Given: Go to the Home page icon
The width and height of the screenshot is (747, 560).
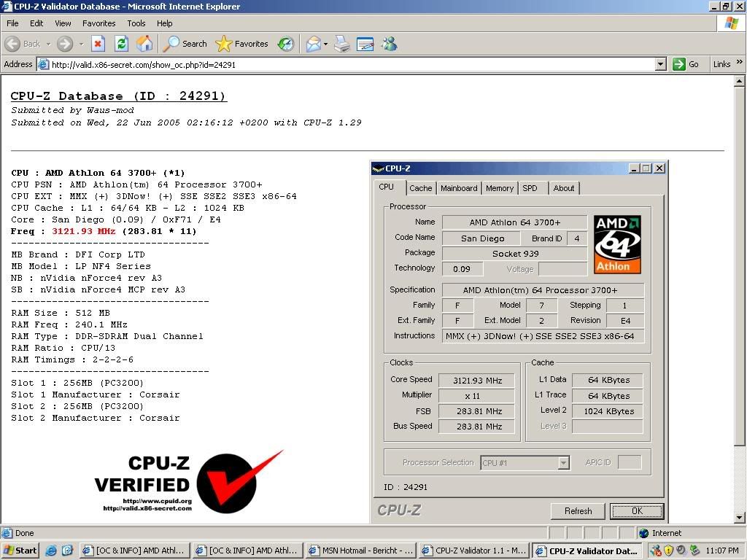Looking at the screenshot, I should click(145, 44).
